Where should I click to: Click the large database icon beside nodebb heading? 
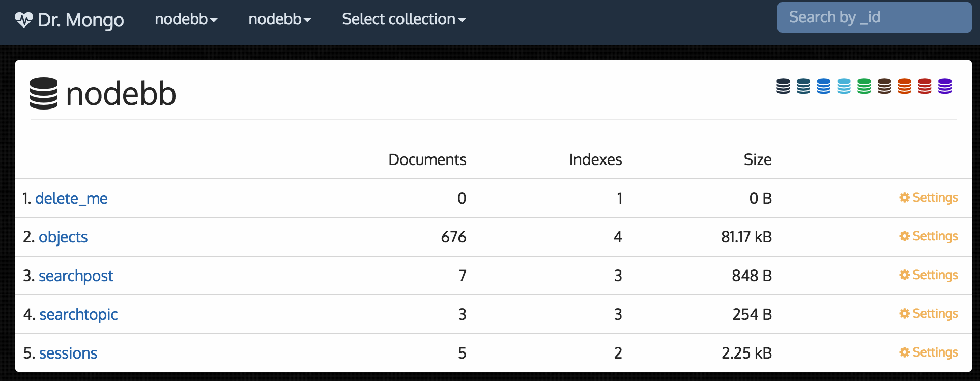pos(44,94)
